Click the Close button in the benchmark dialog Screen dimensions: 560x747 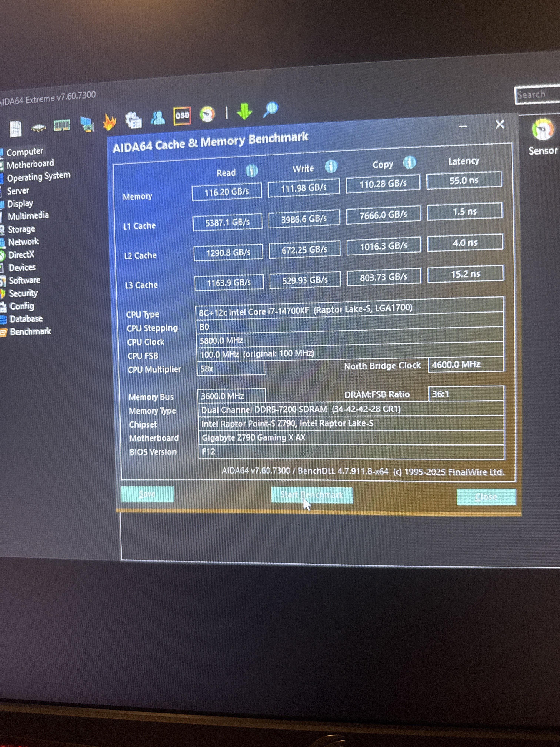pos(486,497)
